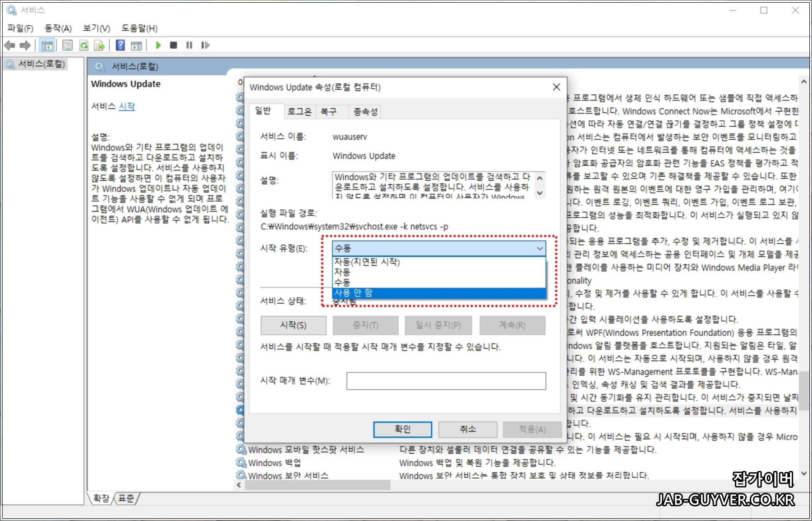812x521 pixels.
Task: Click description box scroll up arrow
Action: point(540,178)
